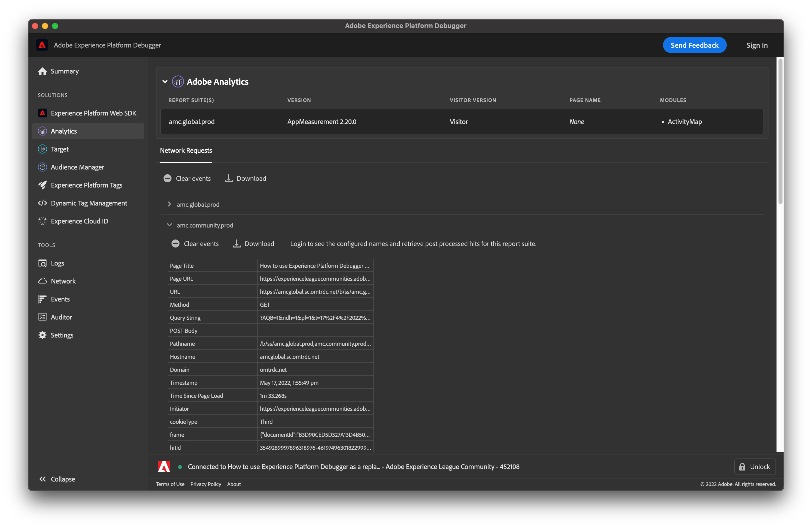812x528 pixels.
Task: Open Experience Platform Web SDK icon
Action: tap(42, 113)
